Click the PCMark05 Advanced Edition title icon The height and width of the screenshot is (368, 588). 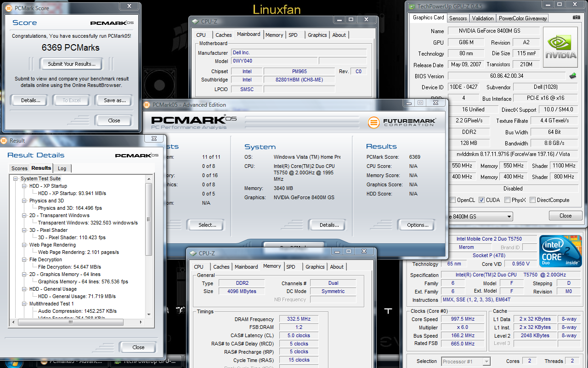tap(147, 105)
